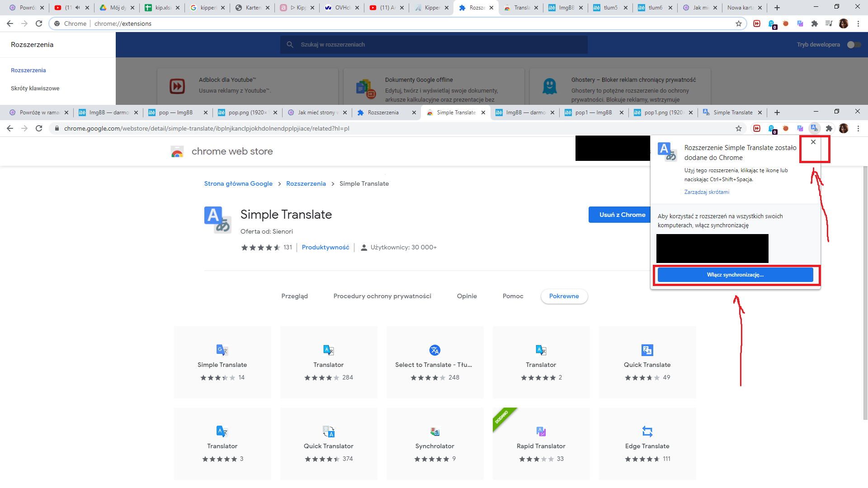Open the three-dot Chrome menu in the back window
Viewport: 868px width, 488px height.
pyautogui.click(x=858, y=23)
